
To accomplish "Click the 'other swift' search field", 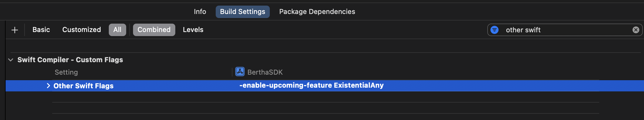I will point(565,30).
